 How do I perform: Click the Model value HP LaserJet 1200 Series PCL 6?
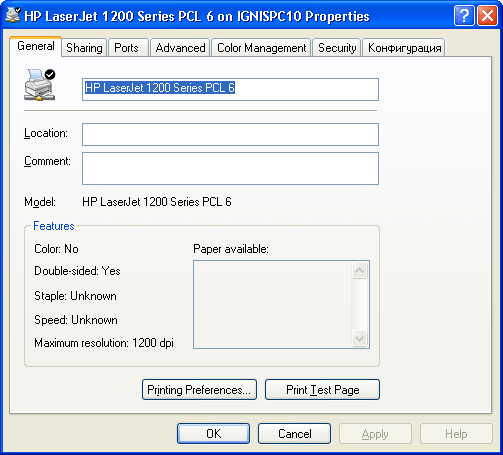(157, 202)
